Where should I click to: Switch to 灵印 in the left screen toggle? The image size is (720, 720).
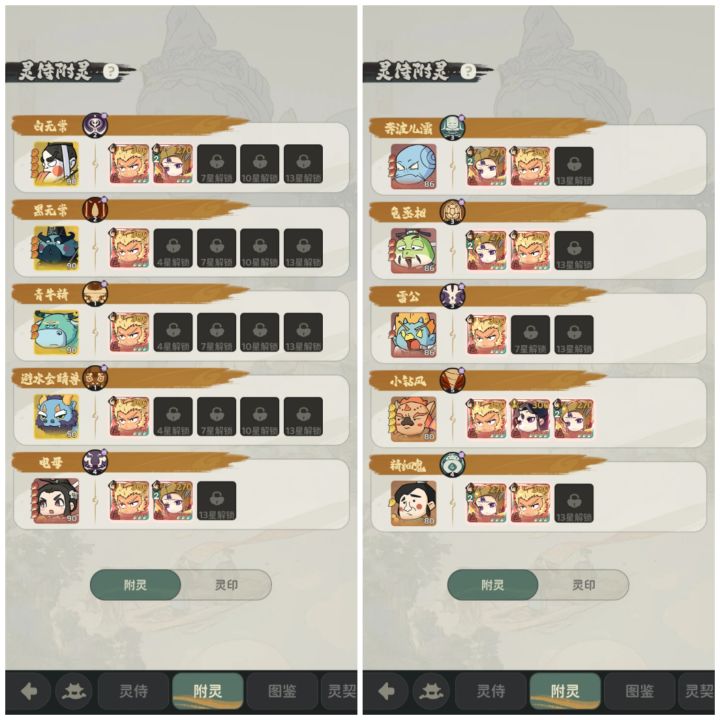226,585
